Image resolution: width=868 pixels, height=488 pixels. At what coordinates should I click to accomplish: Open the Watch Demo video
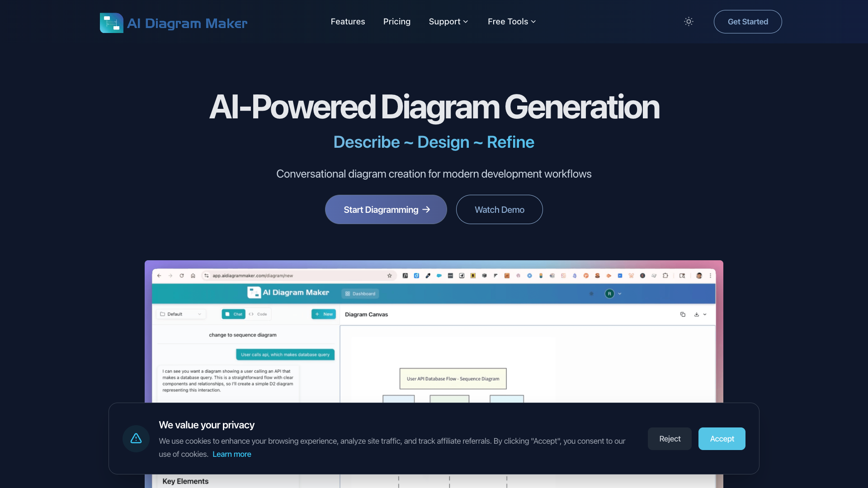pyautogui.click(x=500, y=210)
